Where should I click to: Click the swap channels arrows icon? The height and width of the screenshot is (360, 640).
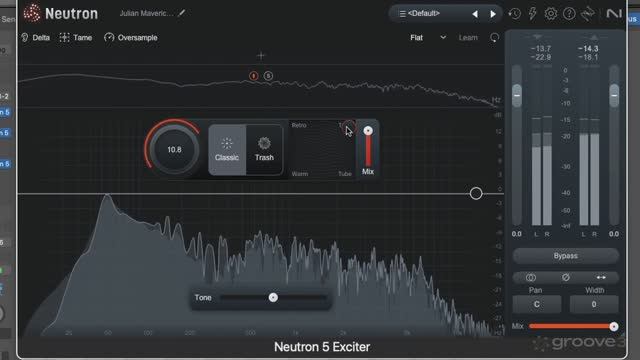[x=601, y=278]
